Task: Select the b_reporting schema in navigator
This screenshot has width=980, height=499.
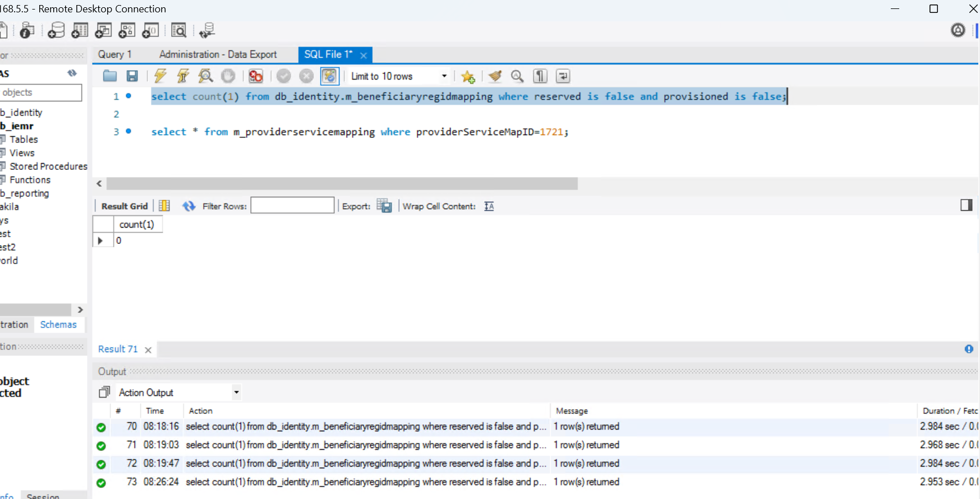Action: pos(25,193)
